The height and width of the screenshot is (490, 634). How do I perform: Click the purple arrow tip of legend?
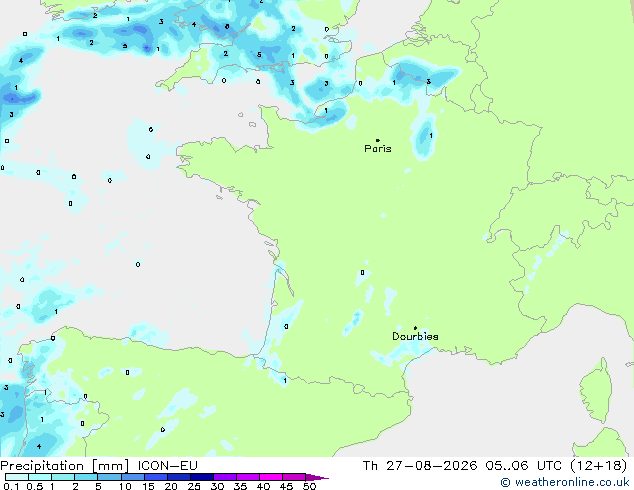(317, 477)
